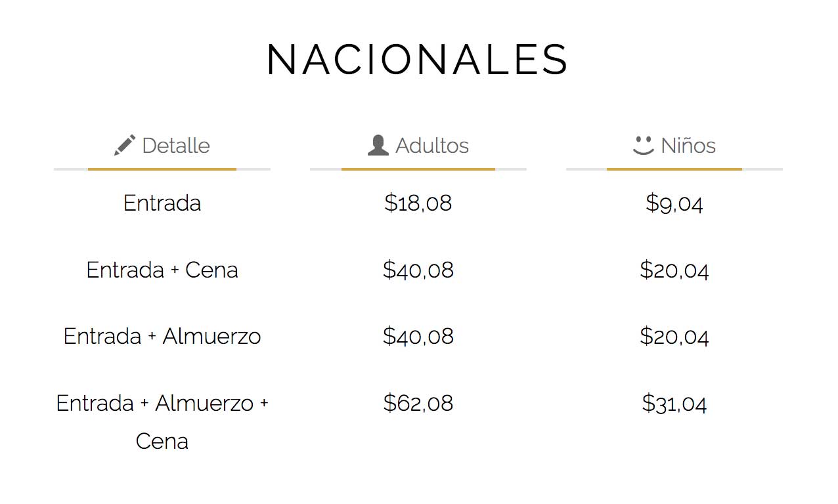This screenshot has width=838, height=504.
Task: Click adult price for Entrada + Almuerzo
Action: point(418,336)
